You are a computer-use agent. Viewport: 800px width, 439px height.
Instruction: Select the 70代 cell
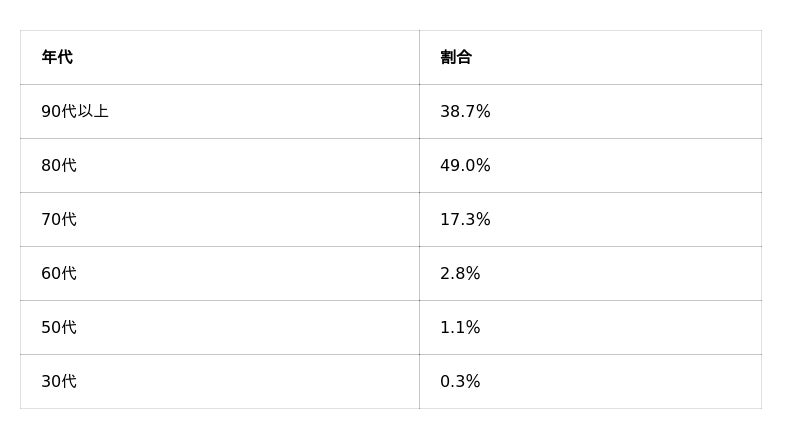(x=59, y=220)
